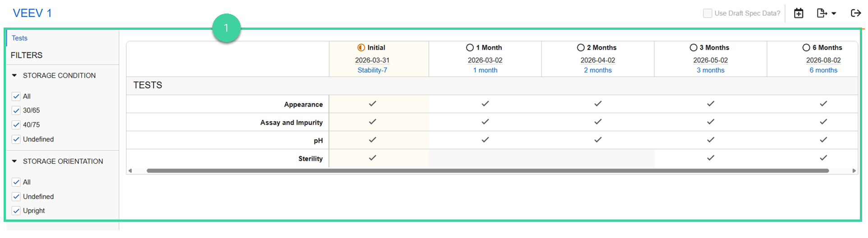Open the 3 months timepoint link
The height and width of the screenshot is (238, 868).
[710, 70]
